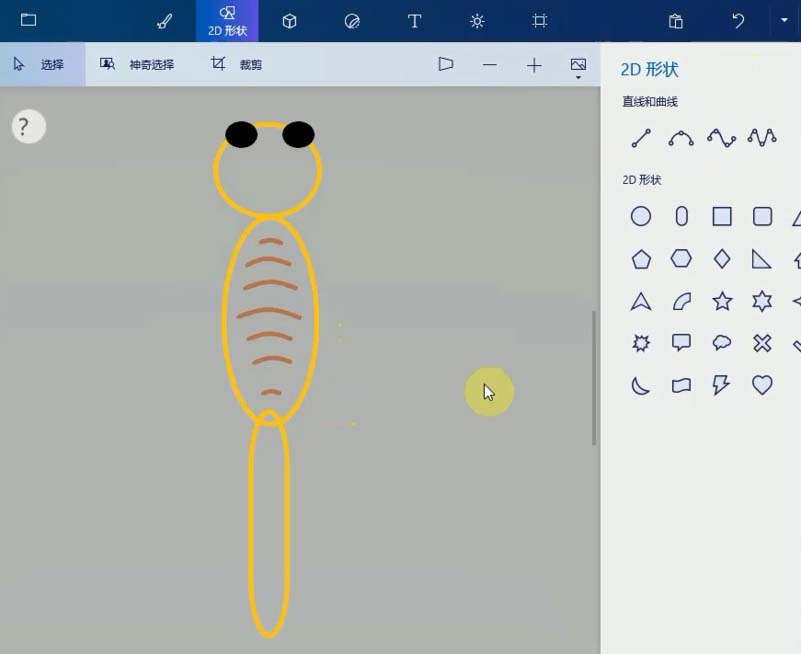Viewport: 801px width, 654px height.
Task: Click the Undo arrow
Action: (x=738, y=21)
